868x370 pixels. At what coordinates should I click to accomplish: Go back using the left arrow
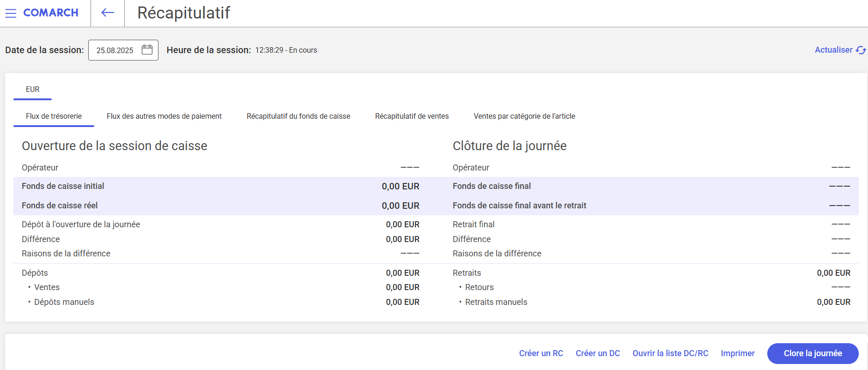coord(108,13)
